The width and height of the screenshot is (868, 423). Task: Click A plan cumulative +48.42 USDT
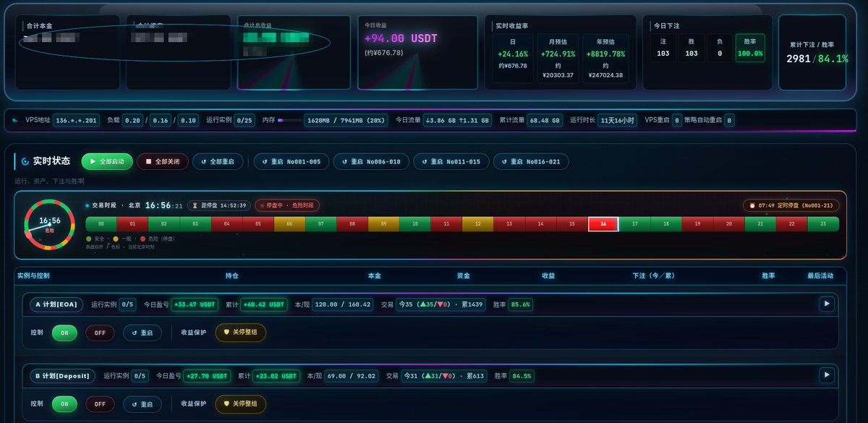point(264,304)
